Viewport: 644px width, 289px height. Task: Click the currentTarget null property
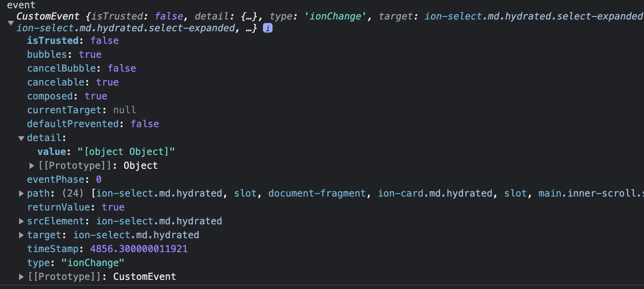pyautogui.click(x=82, y=110)
